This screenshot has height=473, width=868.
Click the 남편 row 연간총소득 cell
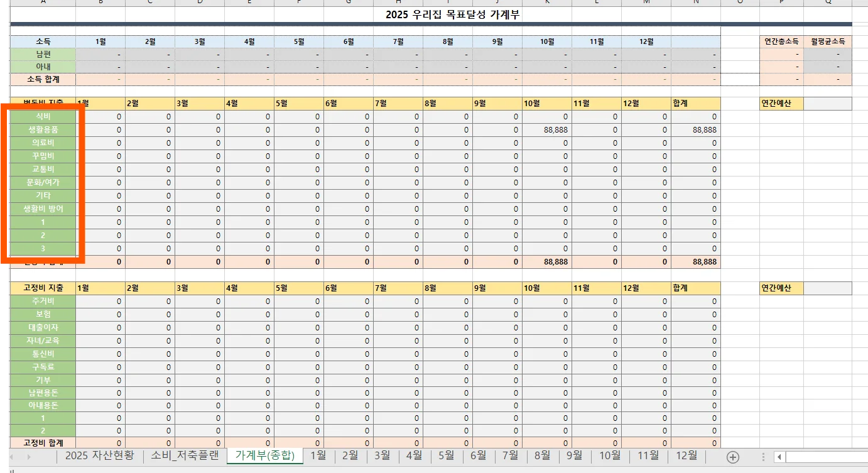[781, 54]
